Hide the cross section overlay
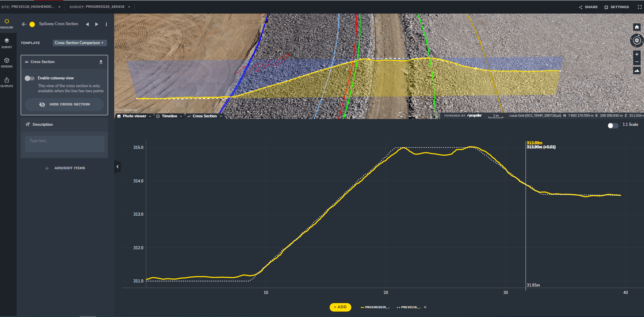The width and height of the screenshot is (644, 317). (64, 104)
